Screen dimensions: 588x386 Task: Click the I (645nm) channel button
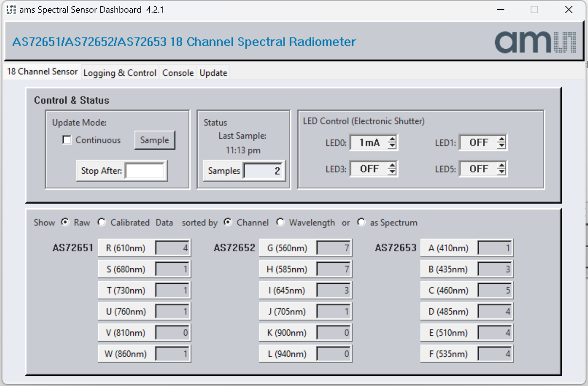click(287, 291)
